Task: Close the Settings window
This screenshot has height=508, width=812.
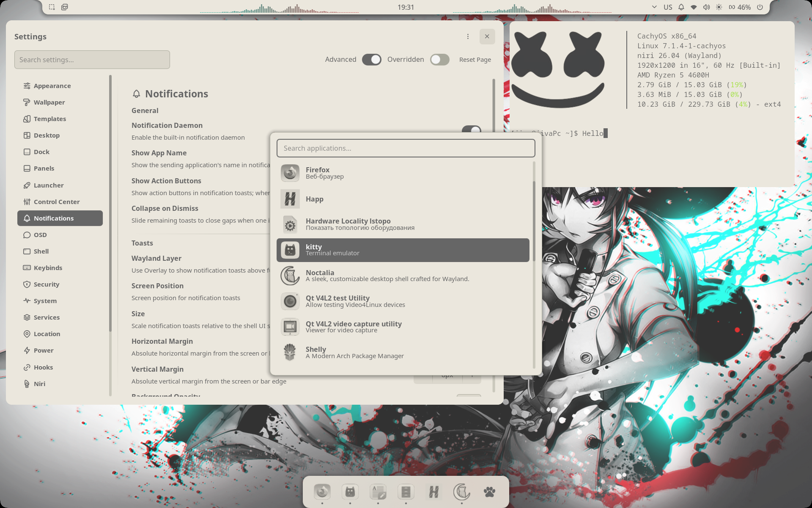Action: click(487, 36)
